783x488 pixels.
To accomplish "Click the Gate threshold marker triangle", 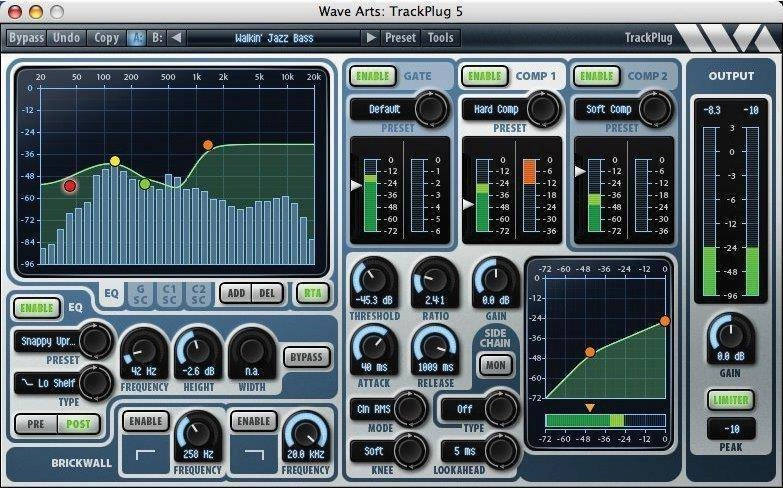I will coord(356,185).
